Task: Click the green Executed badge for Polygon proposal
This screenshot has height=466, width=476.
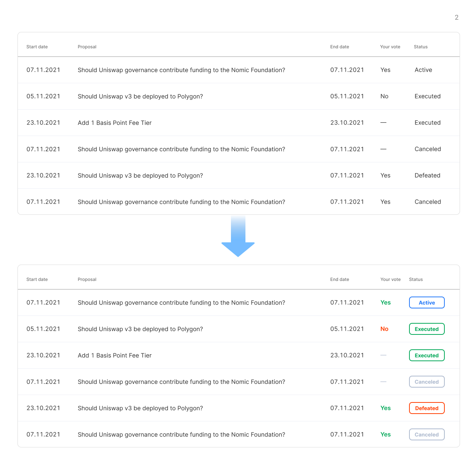Action: (x=427, y=329)
